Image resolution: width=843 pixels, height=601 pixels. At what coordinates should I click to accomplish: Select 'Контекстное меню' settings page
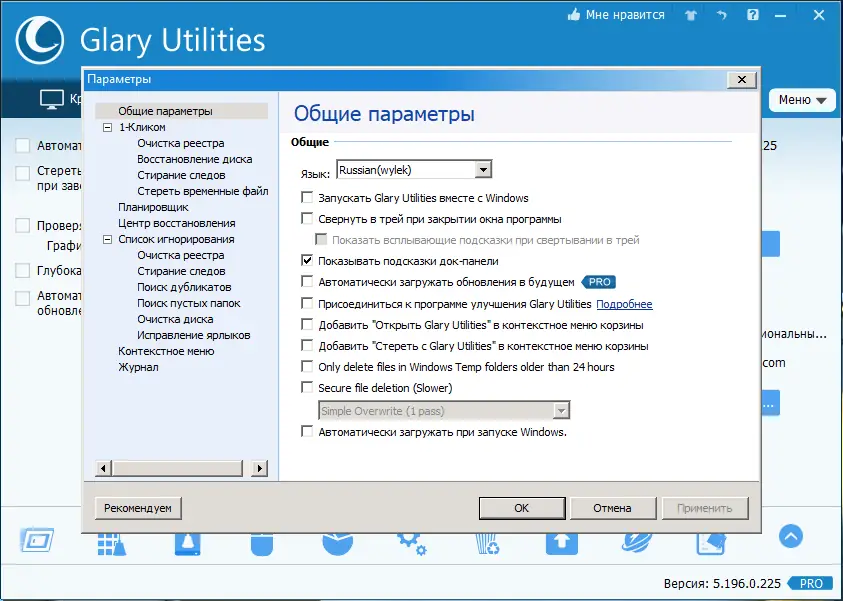click(166, 351)
